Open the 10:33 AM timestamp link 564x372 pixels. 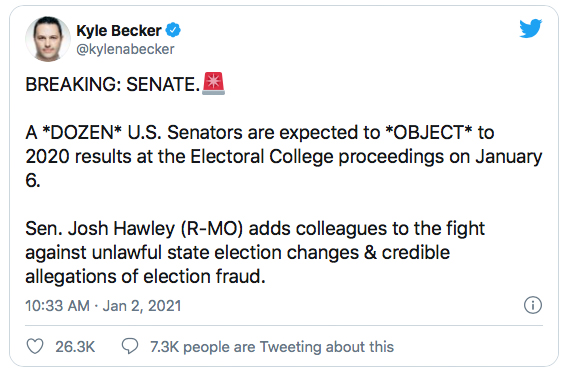[57, 306]
